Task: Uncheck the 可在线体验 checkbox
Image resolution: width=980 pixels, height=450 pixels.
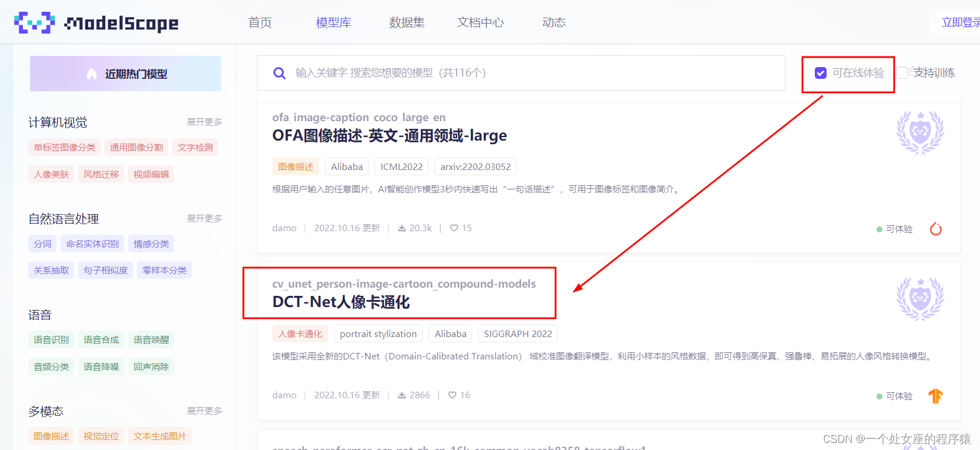Action: coord(821,73)
